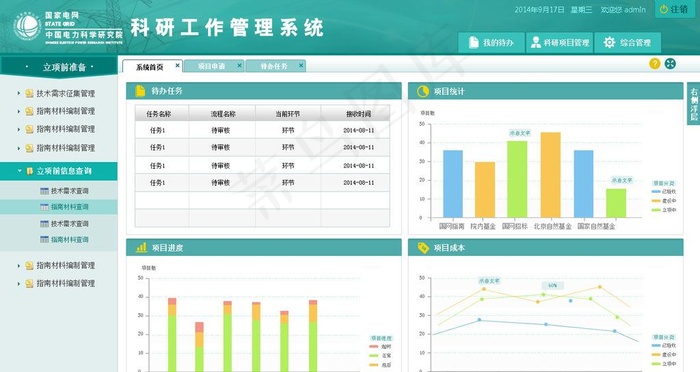Click the table icon beside highlighted 指南材料查询
Image resolution: width=700 pixels, height=372 pixels.
[44, 207]
